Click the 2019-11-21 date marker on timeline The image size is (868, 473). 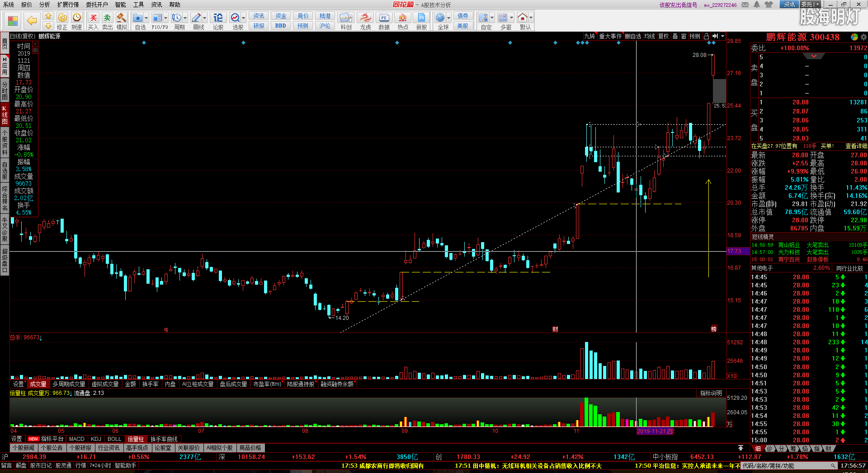[655, 431]
